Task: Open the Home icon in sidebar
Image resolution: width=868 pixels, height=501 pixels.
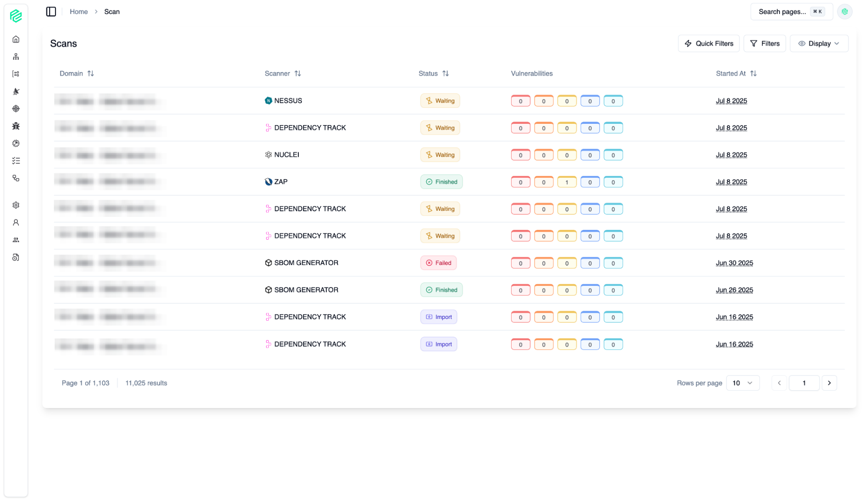Action: coord(16,40)
